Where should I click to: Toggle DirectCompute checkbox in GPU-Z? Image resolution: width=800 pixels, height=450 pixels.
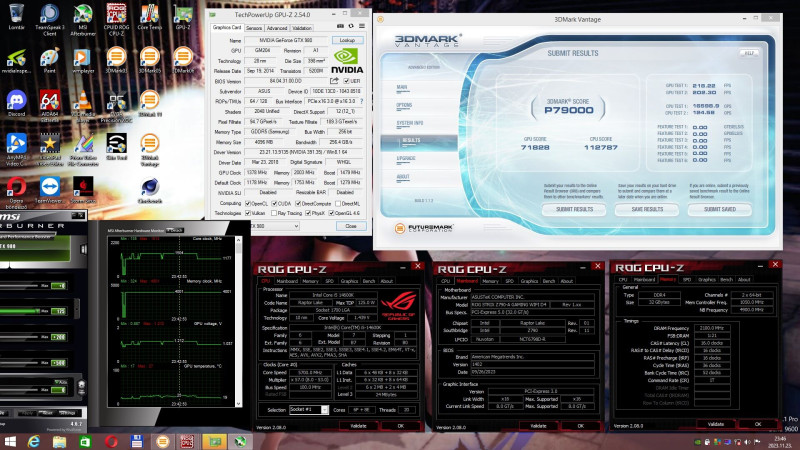click(298, 203)
